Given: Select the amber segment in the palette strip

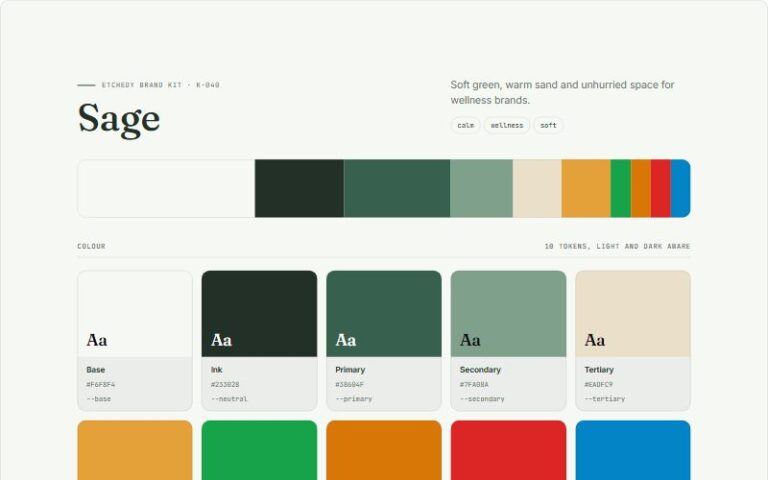Looking at the screenshot, I should 586,188.
